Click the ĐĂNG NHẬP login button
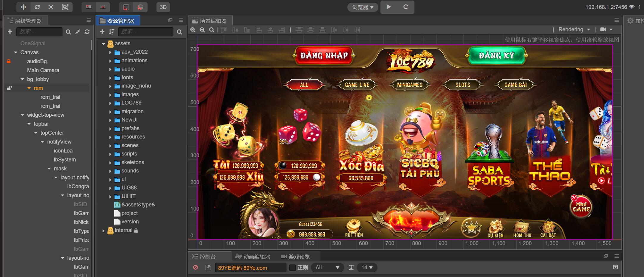 [324, 56]
